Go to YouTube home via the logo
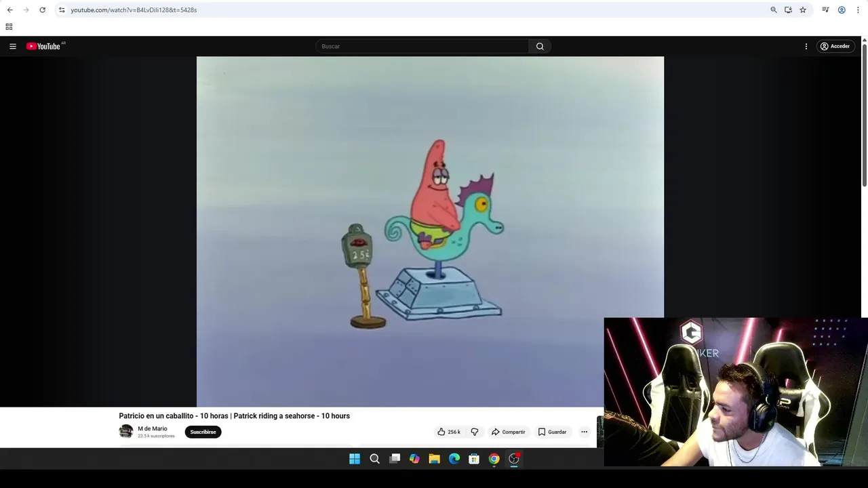Viewport: 868px width, 488px height. click(43, 46)
